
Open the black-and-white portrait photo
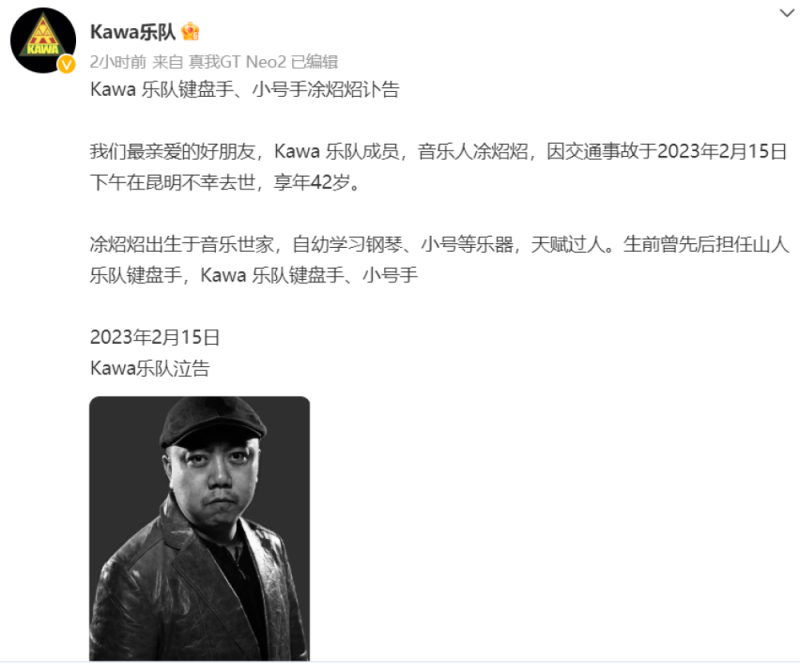click(199, 528)
